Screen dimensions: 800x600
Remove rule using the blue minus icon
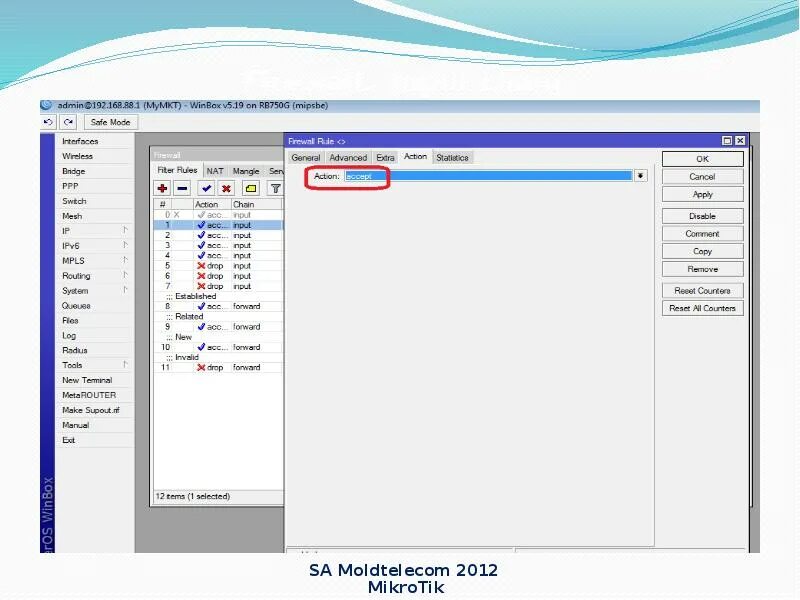click(x=182, y=188)
